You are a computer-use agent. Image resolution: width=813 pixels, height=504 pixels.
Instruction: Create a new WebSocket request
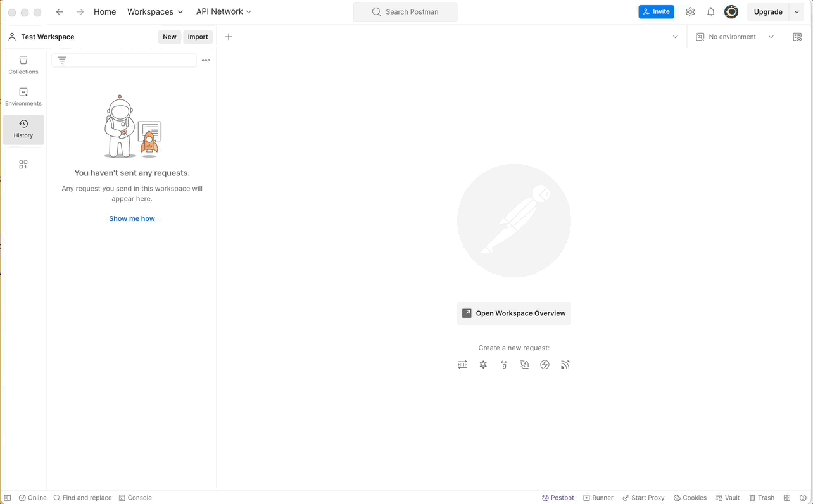(x=524, y=365)
